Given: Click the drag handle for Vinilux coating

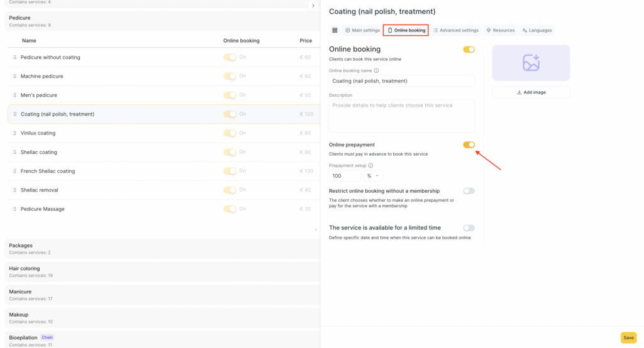Looking at the screenshot, I should pos(15,133).
